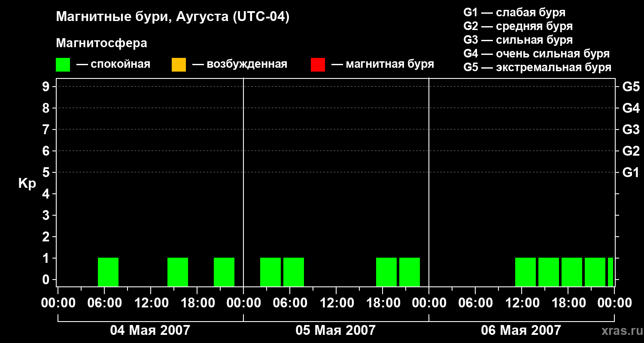Viewport: 644px width, 343px height.
Task: Click the green 'спокойная' legend swatch
Action: click(x=63, y=65)
